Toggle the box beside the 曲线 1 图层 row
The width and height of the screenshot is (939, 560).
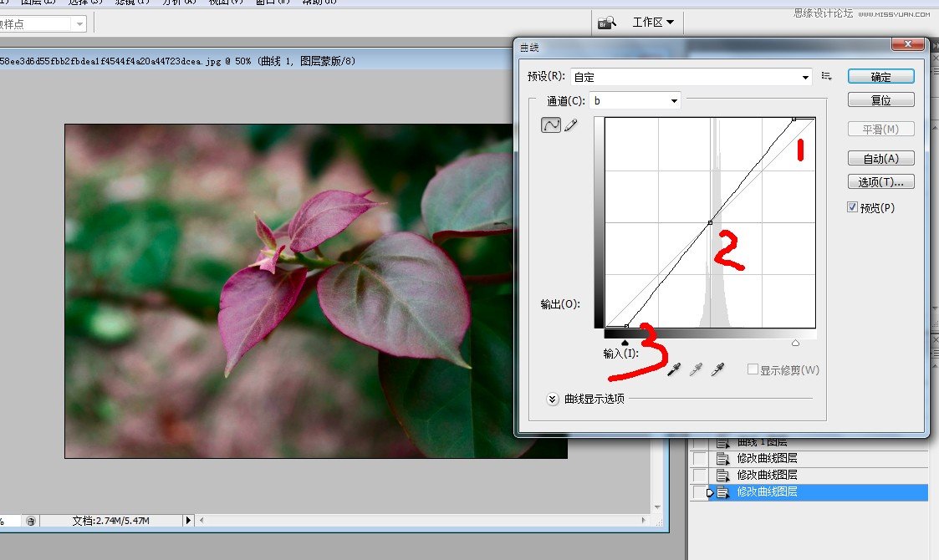[699, 443]
